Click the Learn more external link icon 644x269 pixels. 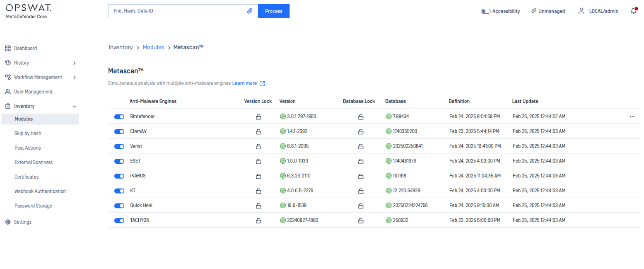point(262,83)
